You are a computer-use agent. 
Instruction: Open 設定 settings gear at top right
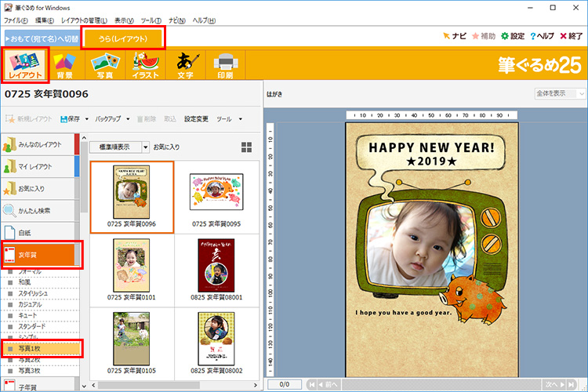coord(513,36)
